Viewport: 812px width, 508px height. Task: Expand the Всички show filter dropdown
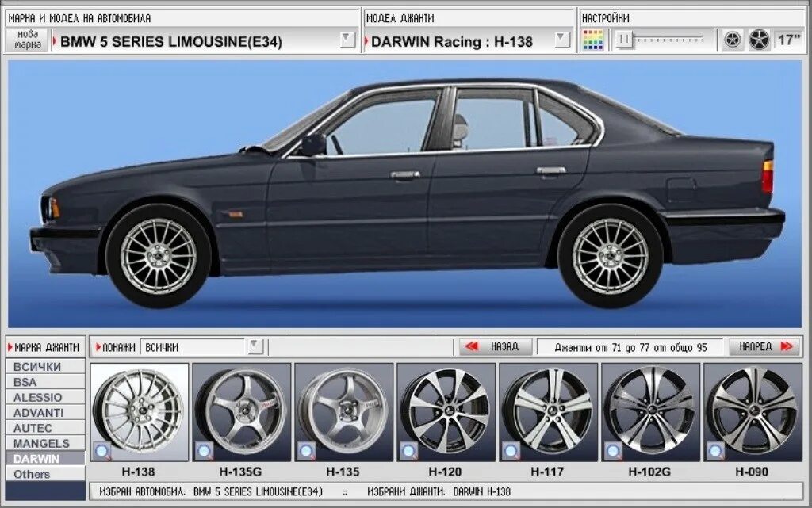(255, 346)
